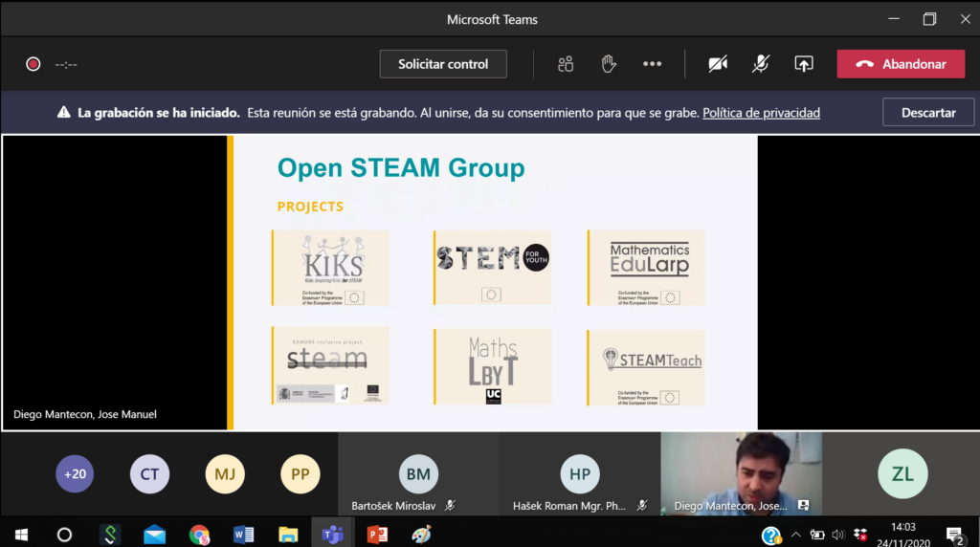
Task: Click the recording timer display
Action: tap(66, 64)
